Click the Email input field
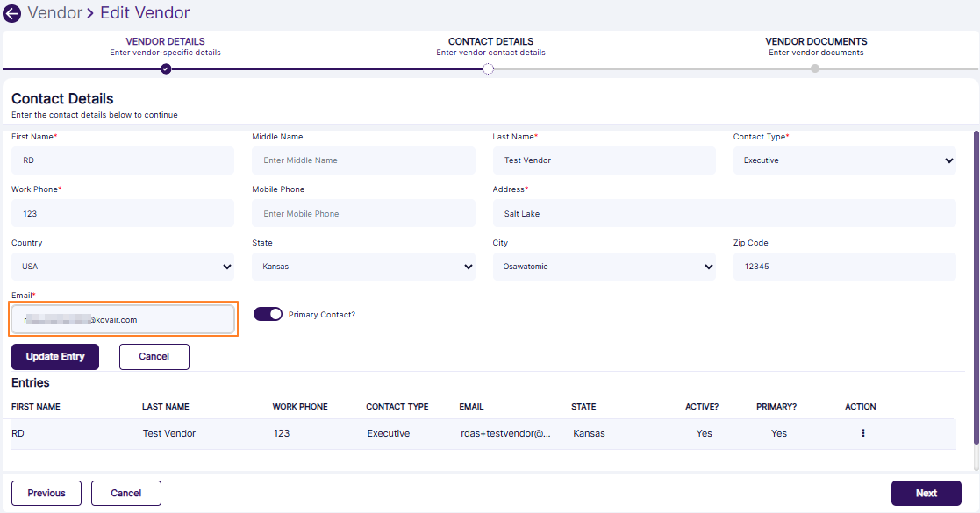 [123, 320]
